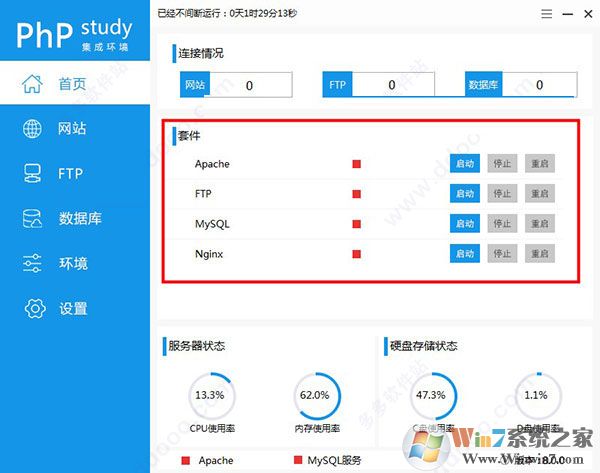Click the 数据库 connection count label
Screen dimensions: 600x473
coord(483,84)
